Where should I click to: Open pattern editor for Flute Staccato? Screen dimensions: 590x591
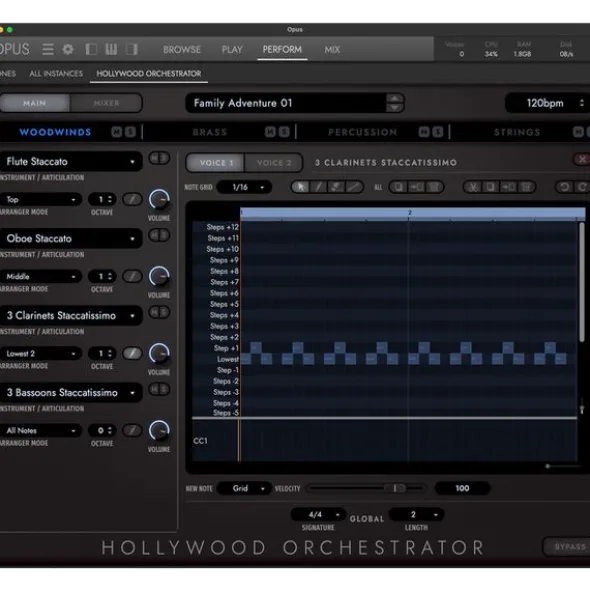pyautogui.click(x=132, y=199)
